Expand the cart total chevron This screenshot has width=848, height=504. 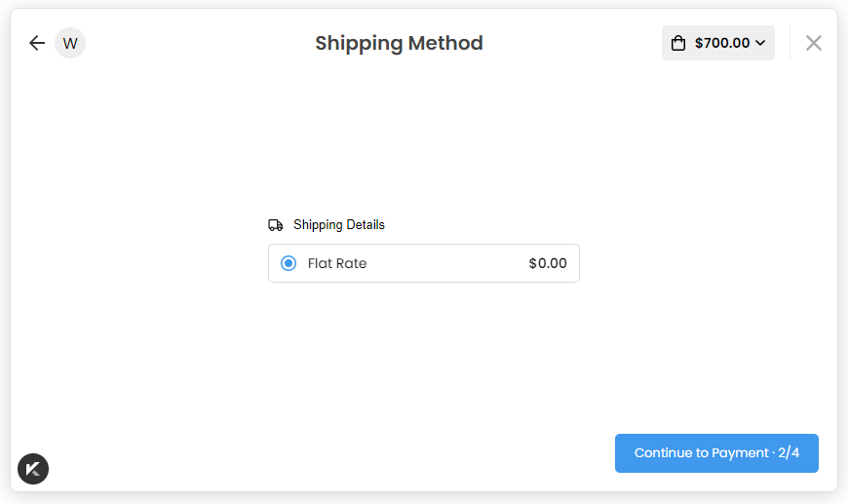pyautogui.click(x=760, y=43)
